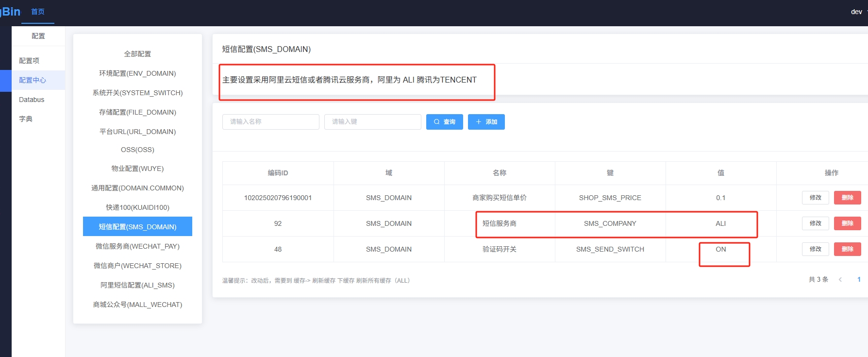Select 环境配置(ENV_DOMAIN)
Screen dimensions: 868x357
(x=137, y=73)
